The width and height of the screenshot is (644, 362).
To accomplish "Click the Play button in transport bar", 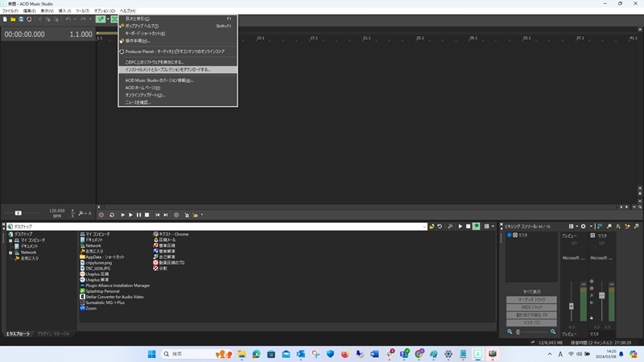I will 130,215.
